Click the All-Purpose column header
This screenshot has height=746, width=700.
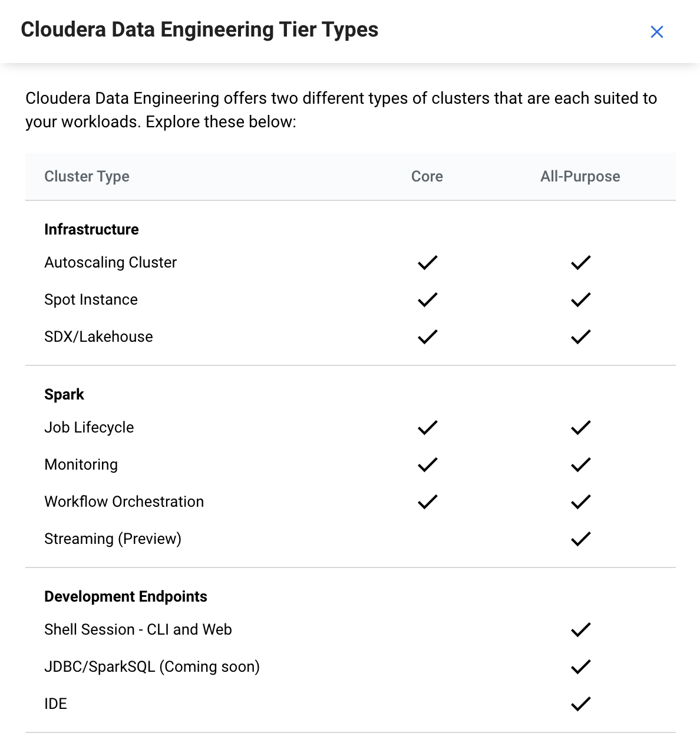580,177
